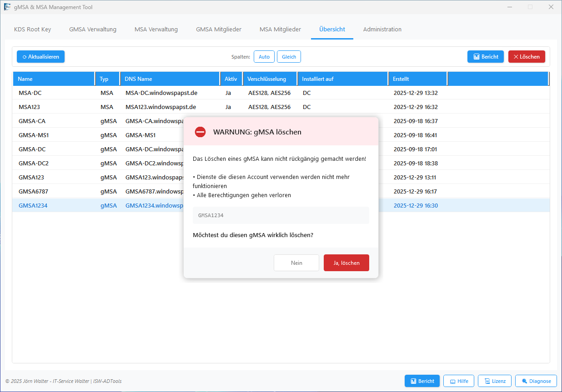Set column width to Auto
Image resolution: width=562 pixels, height=392 pixels.
[264, 57]
